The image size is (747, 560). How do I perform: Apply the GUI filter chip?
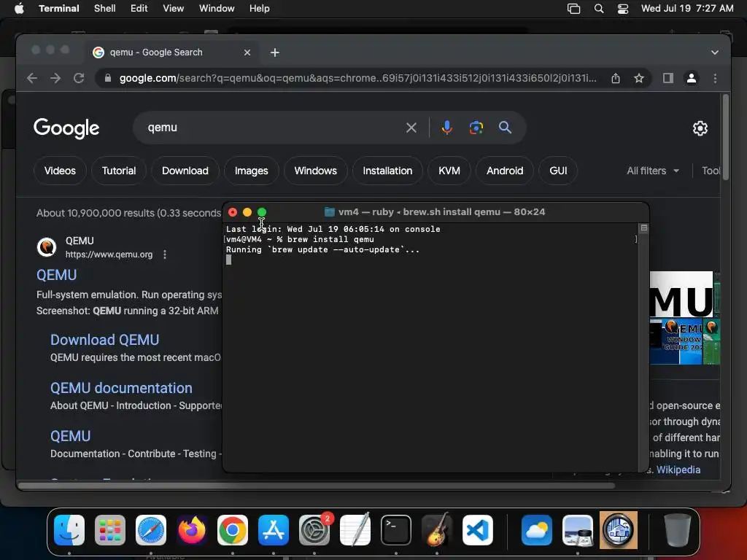click(558, 171)
